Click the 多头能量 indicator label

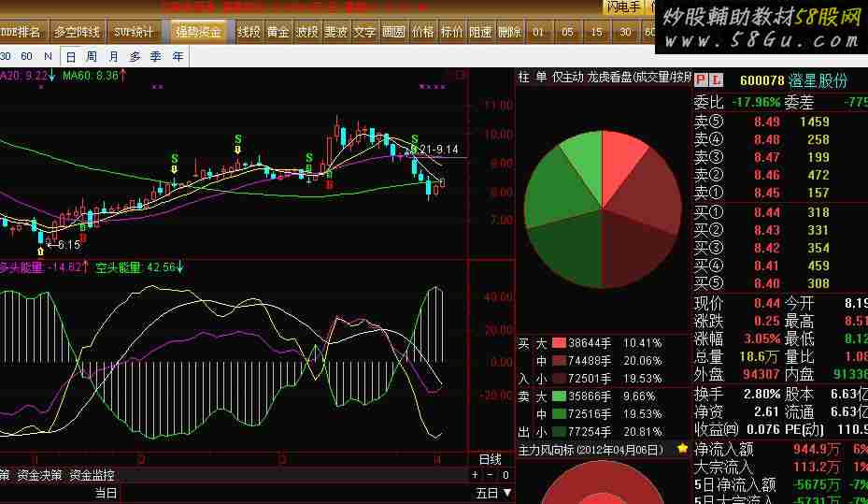coord(44,267)
